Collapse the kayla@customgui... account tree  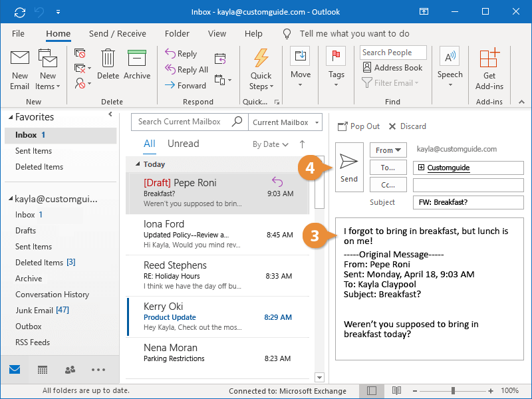coord(11,199)
